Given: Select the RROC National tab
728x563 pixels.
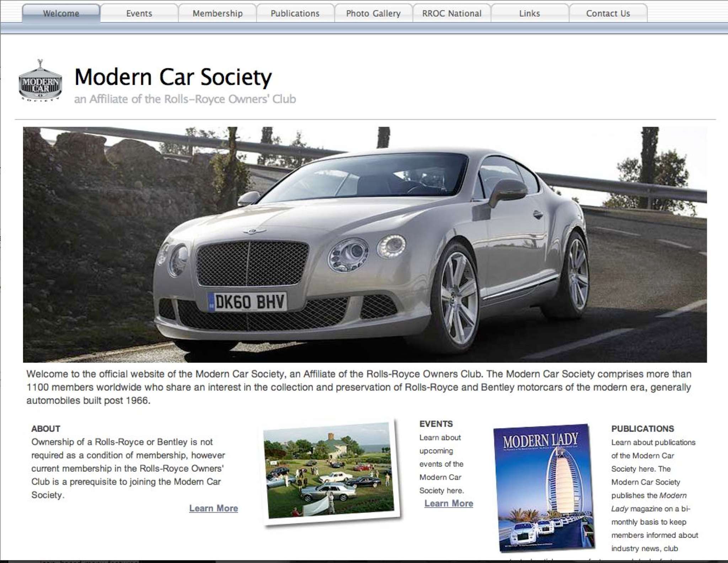Looking at the screenshot, I should pos(451,14).
